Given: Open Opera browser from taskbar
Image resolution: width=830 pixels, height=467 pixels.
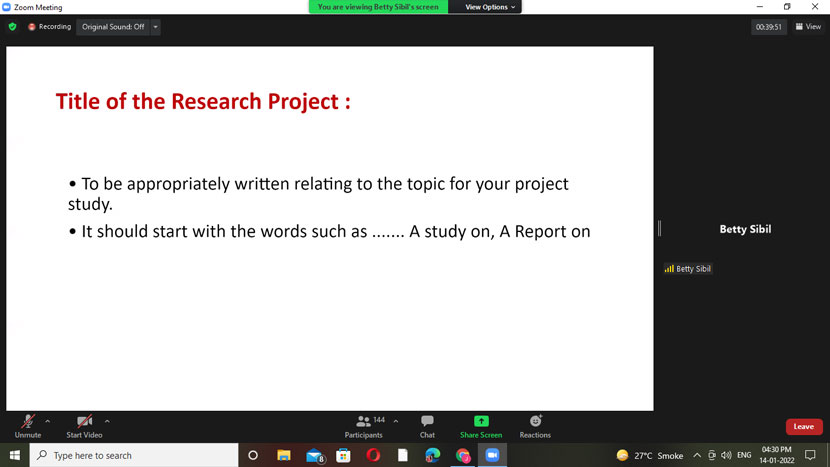Looking at the screenshot, I should [x=373, y=455].
